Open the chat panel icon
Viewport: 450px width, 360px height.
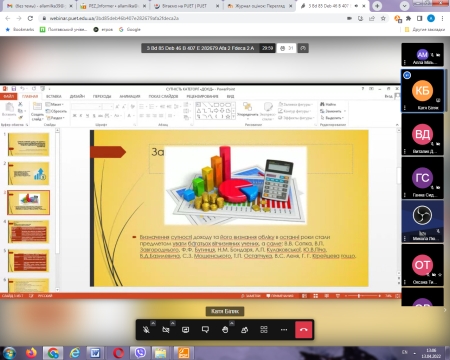click(x=205, y=330)
